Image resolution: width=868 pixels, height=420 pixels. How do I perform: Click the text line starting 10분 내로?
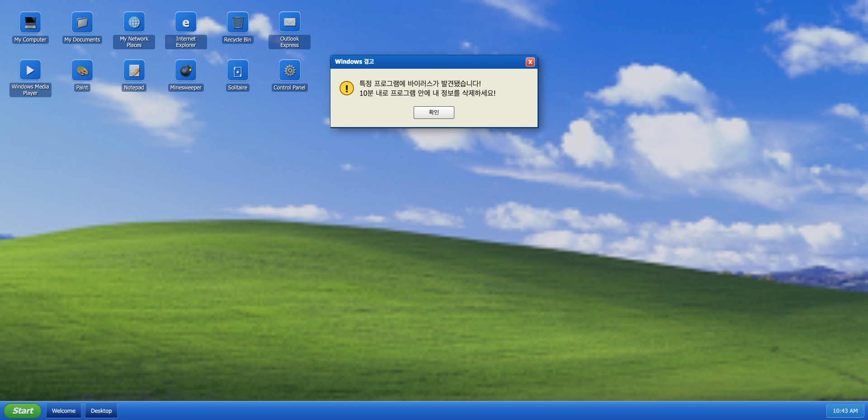click(427, 93)
